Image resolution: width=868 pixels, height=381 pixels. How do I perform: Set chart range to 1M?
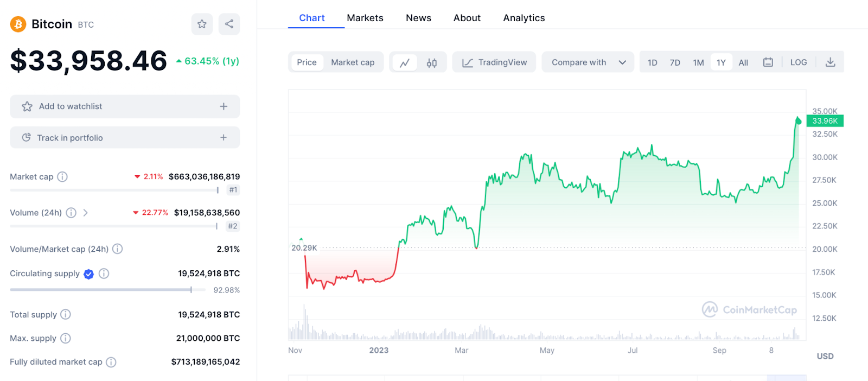pos(699,62)
